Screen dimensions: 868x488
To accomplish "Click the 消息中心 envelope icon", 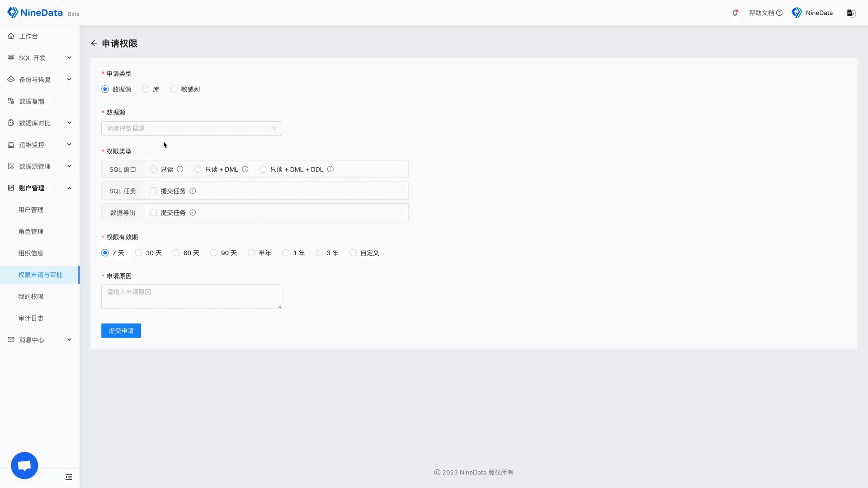I will point(11,340).
